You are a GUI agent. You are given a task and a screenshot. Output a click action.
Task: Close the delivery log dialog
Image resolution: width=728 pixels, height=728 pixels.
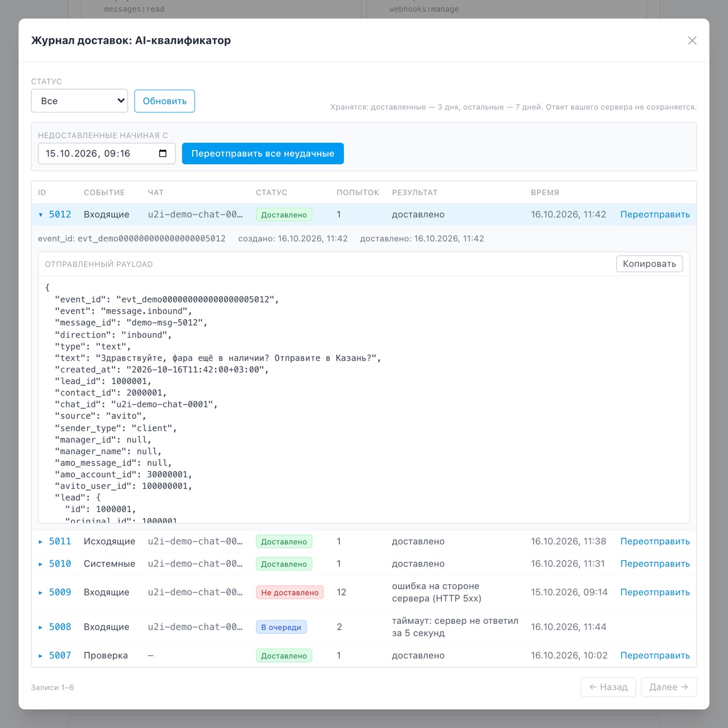point(692,40)
